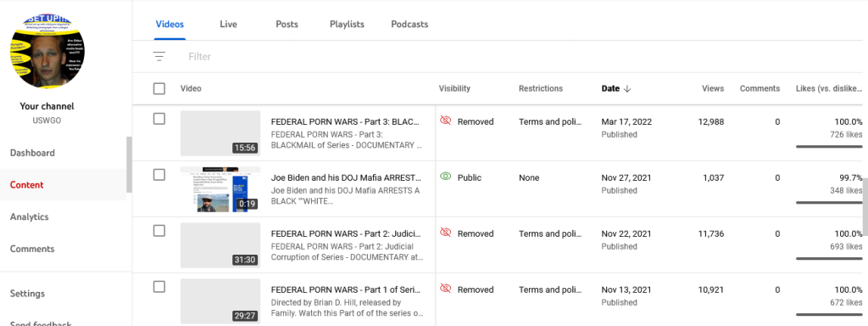Click the 10,921 views value
The width and height of the screenshot is (868, 326).
tap(711, 290)
